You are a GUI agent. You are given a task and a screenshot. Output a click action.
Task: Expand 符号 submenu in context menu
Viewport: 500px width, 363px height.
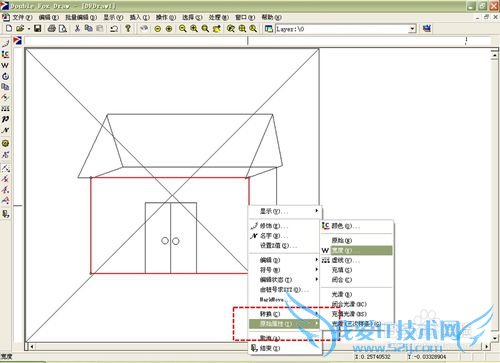pyautogui.click(x=285, y=270)
